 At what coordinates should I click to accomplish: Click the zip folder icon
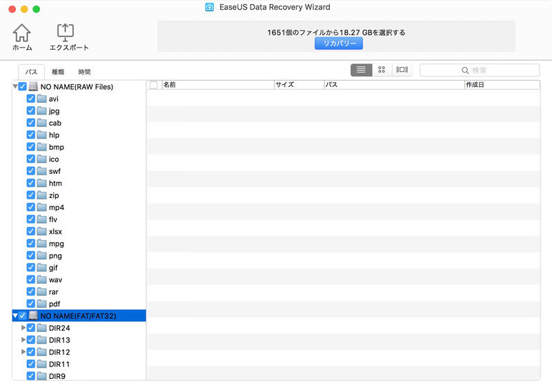click(42, 195)
